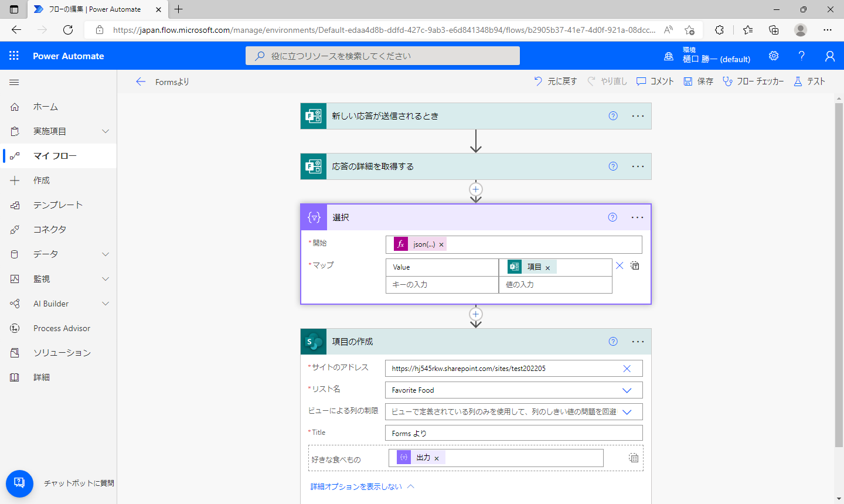Image resolution: width=844 pixels, height=504 pixels.
Task: Open テンプレート in the sidebar
Action: point(59,205)
